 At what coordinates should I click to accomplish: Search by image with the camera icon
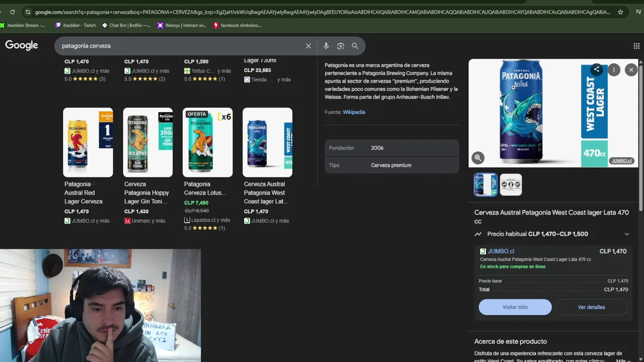[341, 46]
